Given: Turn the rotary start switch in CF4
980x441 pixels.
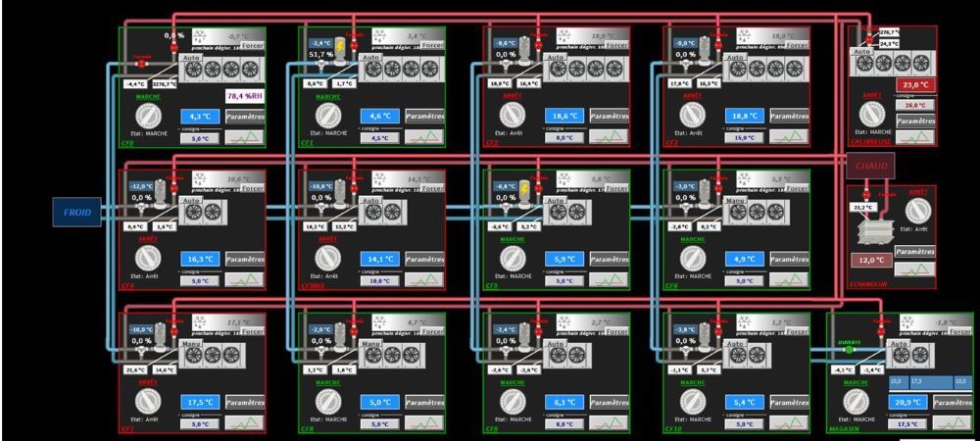Looking at the screenshot, I should pos(146,258).
